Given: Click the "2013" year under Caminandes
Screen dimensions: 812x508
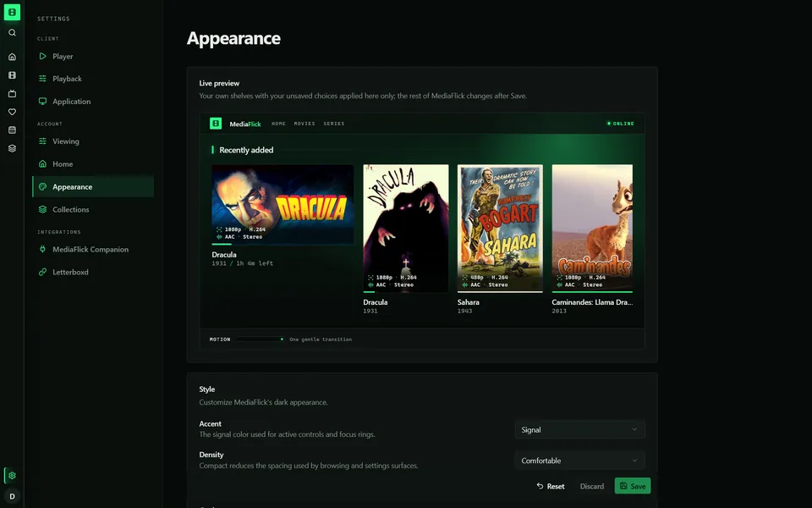Looking at the screenshot, I should click(559, 311).
